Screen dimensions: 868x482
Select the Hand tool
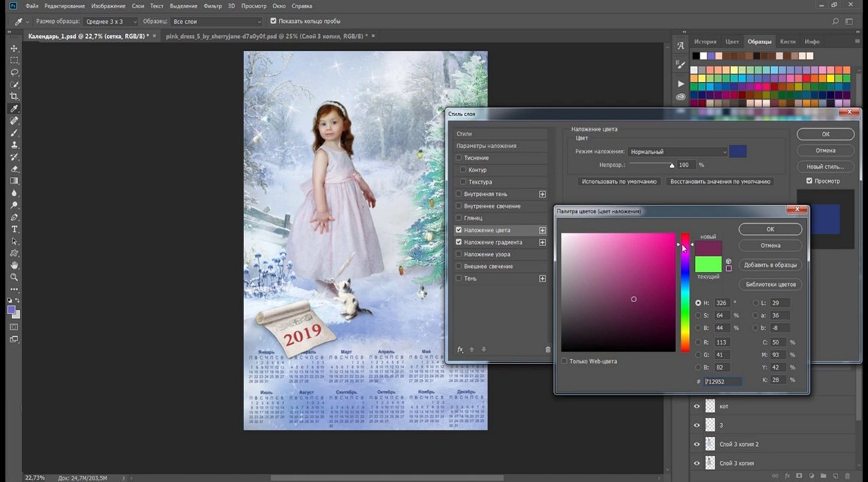click(14, 265)
